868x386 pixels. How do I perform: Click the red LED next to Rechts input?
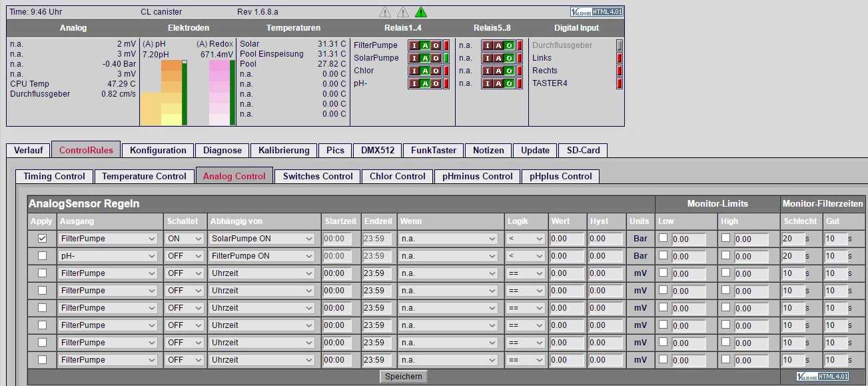pos(620,71)
